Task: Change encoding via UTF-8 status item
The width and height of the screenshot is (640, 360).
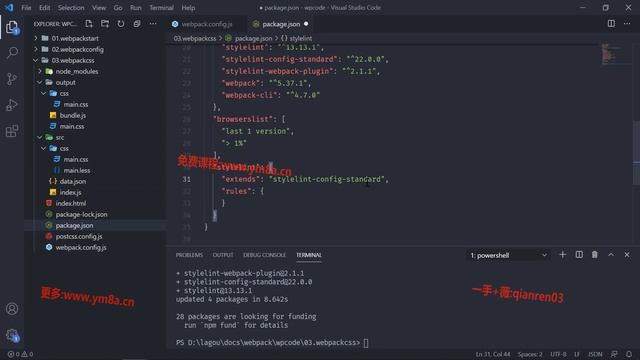Action: [558, 354]
